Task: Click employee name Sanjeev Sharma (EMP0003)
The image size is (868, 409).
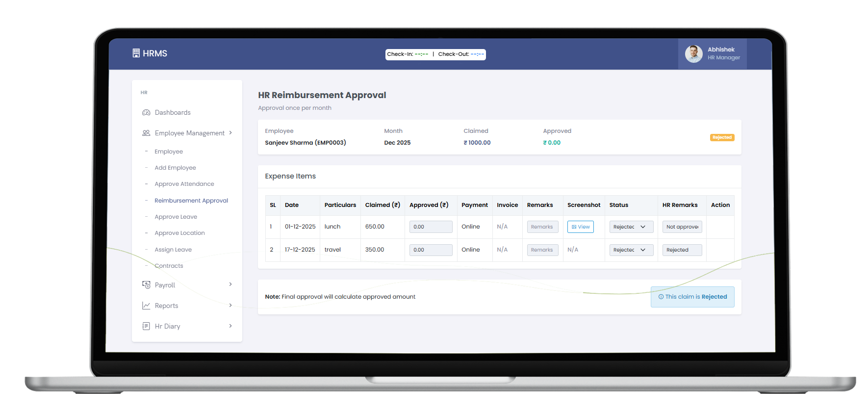Action: [x=306, y=143]
